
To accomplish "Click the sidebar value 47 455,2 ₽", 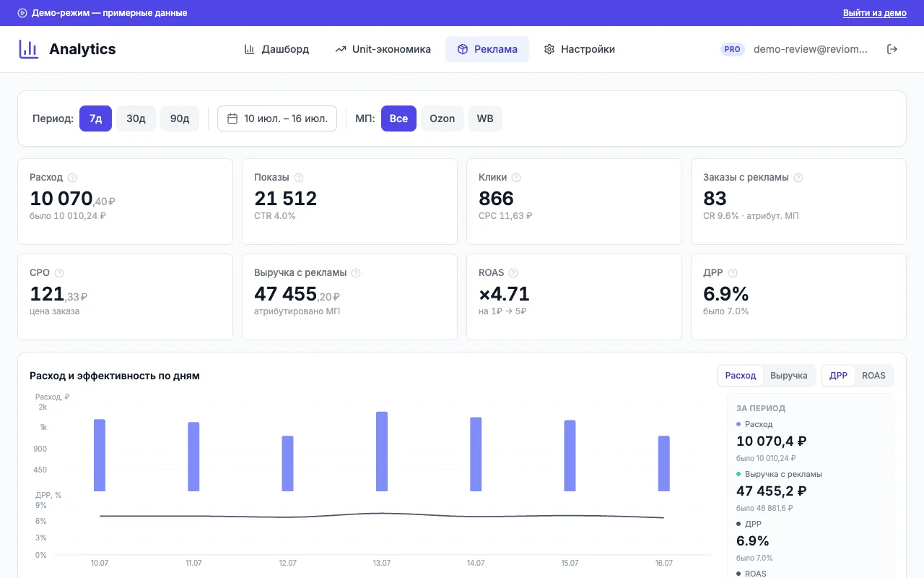I will [x=772, y=491].
